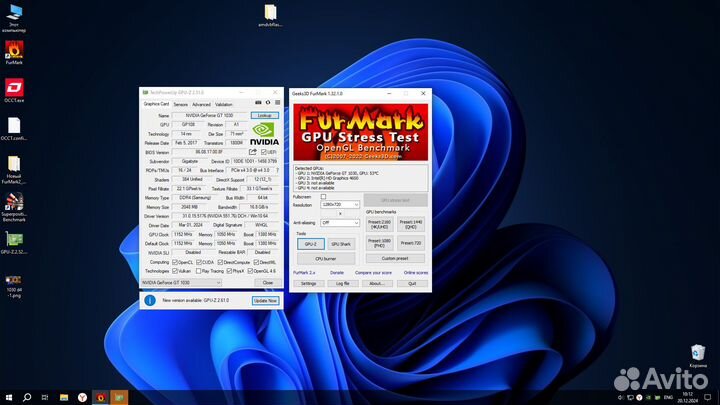This screenshot has height=405, width=720.
Task: Select the new FurMark2 folder on desktop
Action: (x=14, y=170)
